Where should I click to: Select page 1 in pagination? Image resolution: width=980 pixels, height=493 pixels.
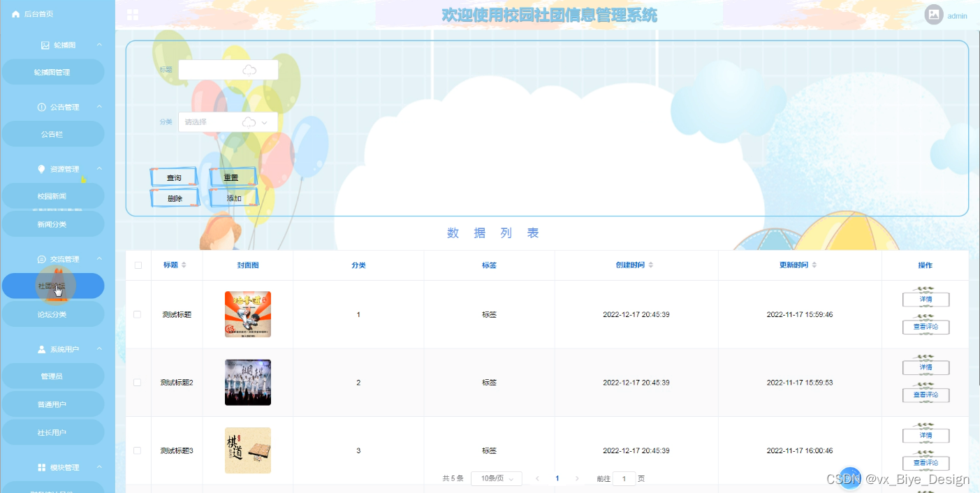click(x=557, y=478)
